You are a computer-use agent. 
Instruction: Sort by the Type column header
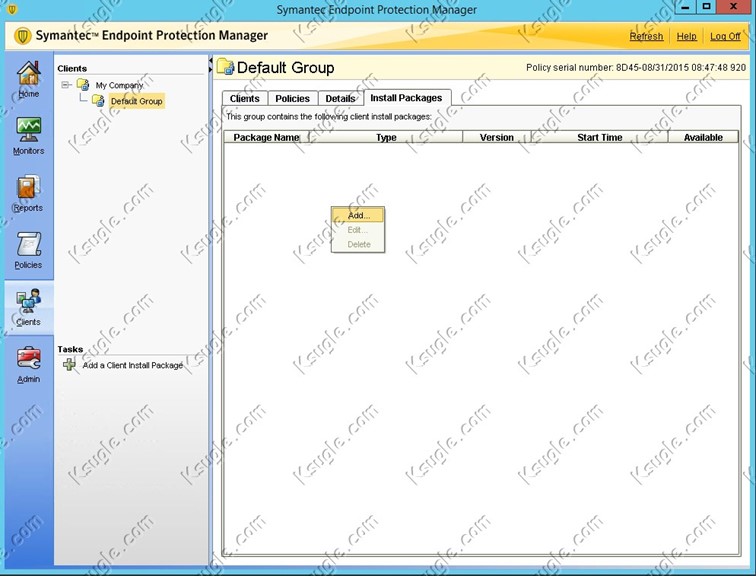[x=386, y=137]
